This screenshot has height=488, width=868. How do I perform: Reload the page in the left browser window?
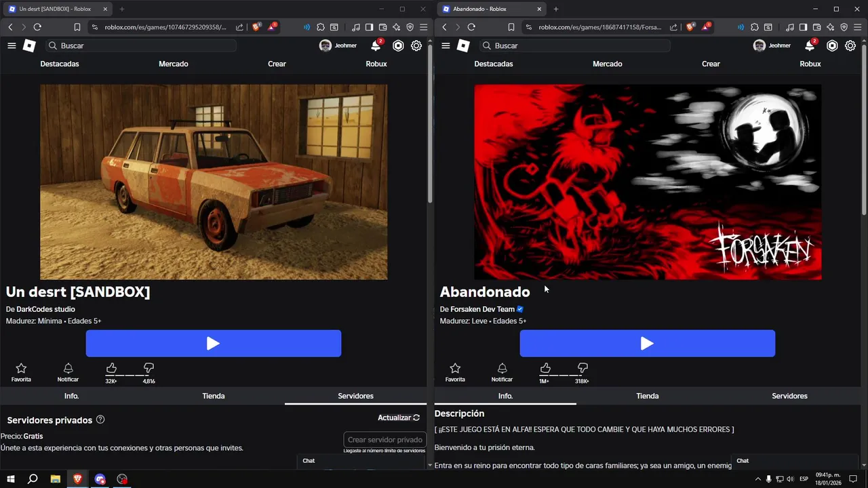coord(37,27)
